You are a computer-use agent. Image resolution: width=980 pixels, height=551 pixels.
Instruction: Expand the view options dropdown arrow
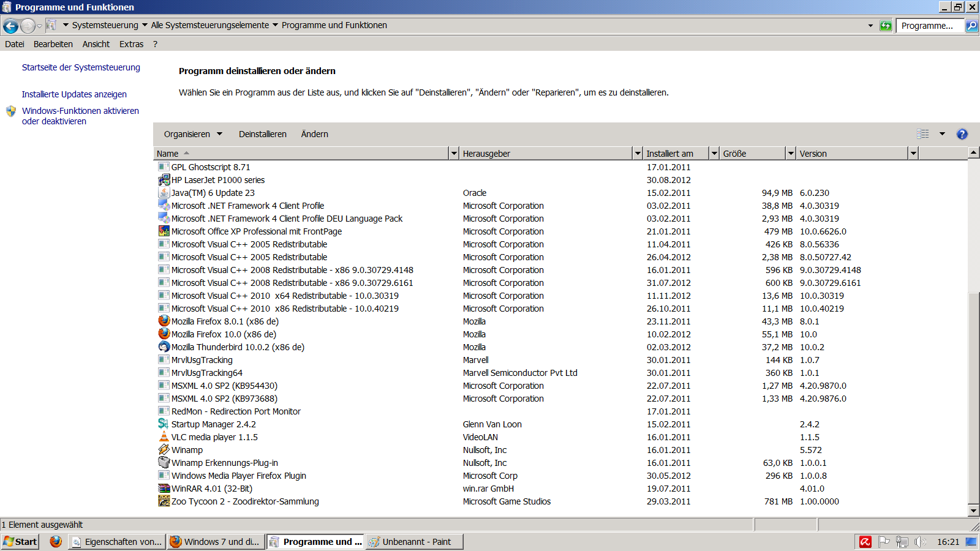point(942,134)
